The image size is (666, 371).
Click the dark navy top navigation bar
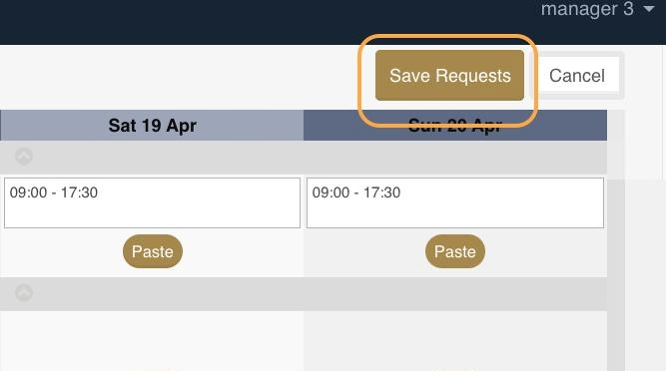(x=272, y=22)
